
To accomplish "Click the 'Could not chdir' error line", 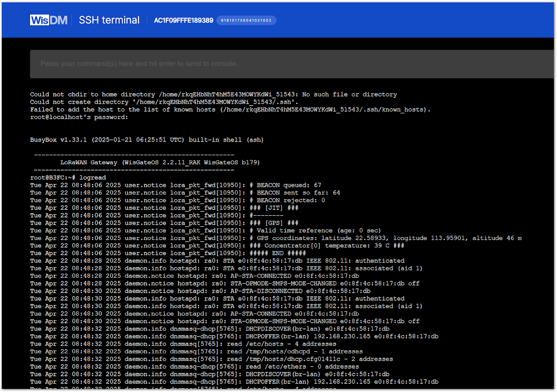I will click(x=213, y=94).
